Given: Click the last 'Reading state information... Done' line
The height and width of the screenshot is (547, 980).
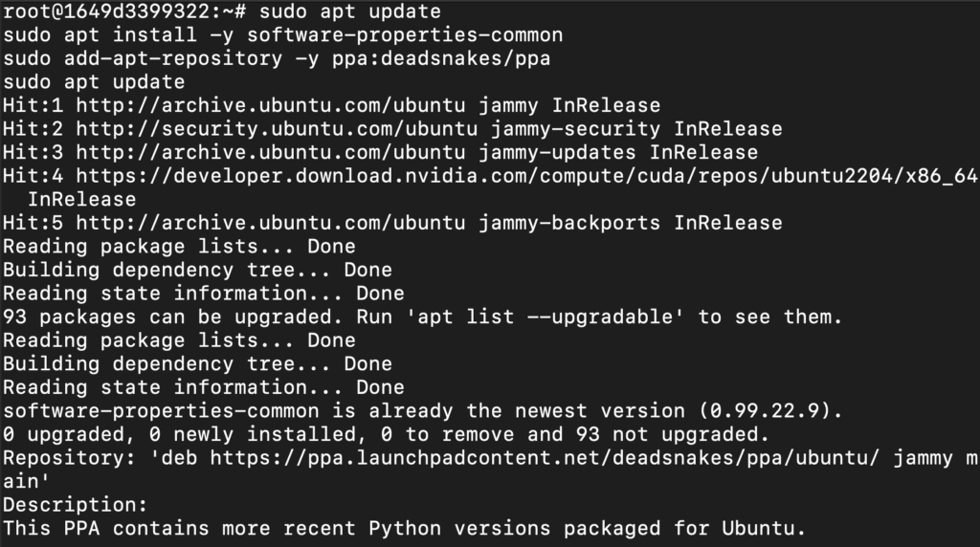Looking at the screenshot, I should pos(203,387).
